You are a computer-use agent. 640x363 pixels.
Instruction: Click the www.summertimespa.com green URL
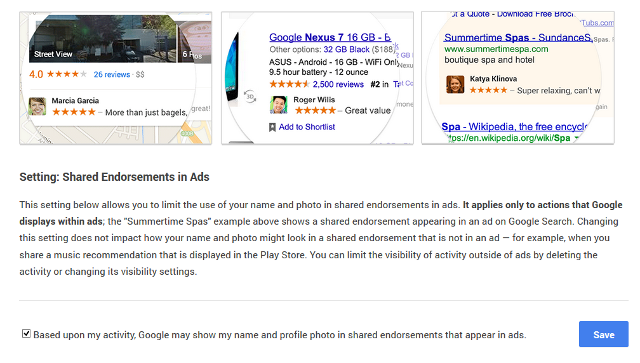496,49
